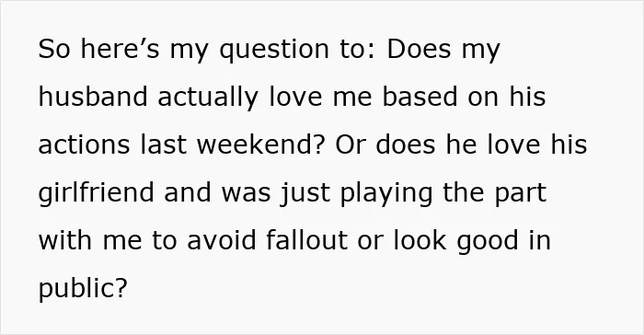Click the word "here's" at the start
This screenshot has height=335, width=644.
120,49
